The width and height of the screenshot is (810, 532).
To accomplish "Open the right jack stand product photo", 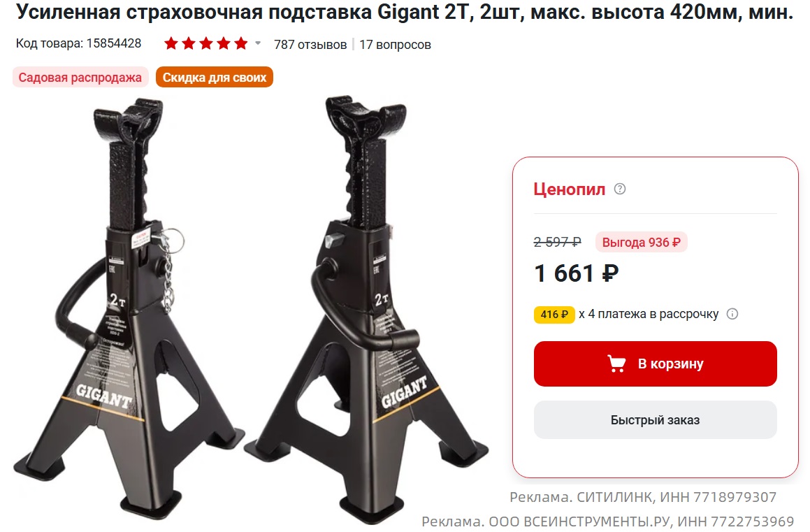I will 366,309.
